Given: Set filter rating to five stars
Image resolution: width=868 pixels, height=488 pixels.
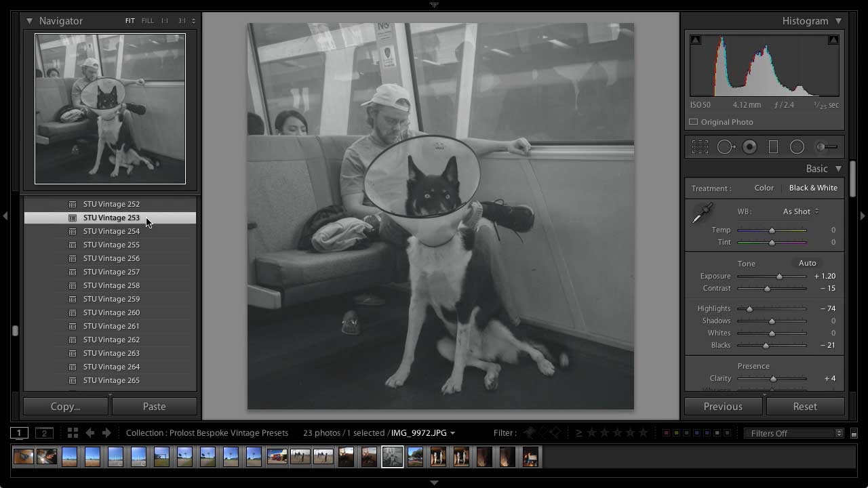Looking at the screenshot, I should [x=643, y=432].
